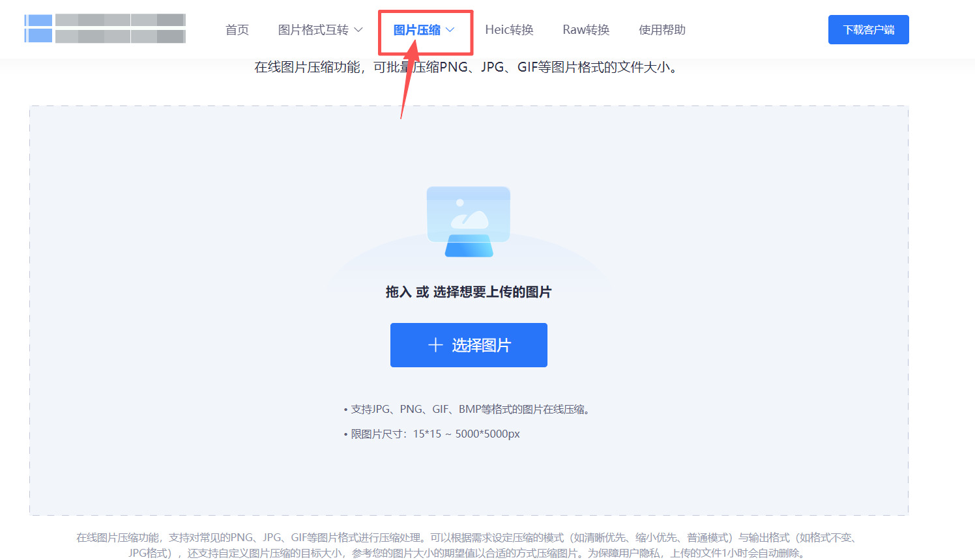Click the website logo in top left
Image resolution: width=975 pixels, height=560 pixels.
click(x=104, y=29)
